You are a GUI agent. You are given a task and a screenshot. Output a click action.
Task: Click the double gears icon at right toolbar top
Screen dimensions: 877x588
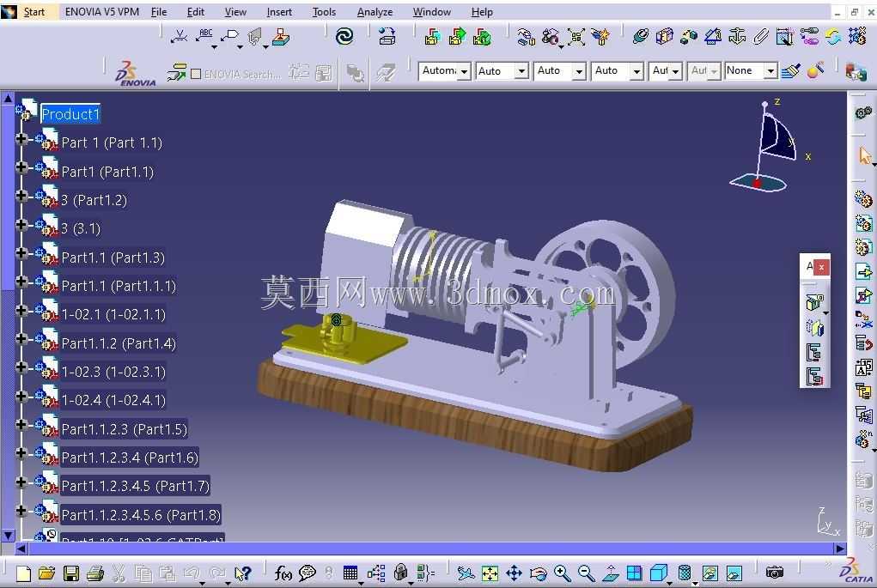863,113
